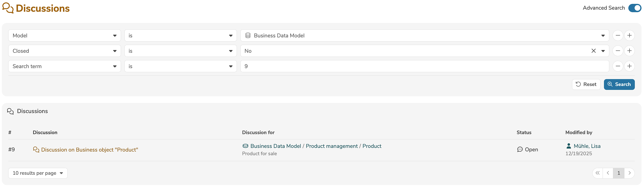Go to the next results page
The image size is (644, 188).
click(x=629, y=173)
